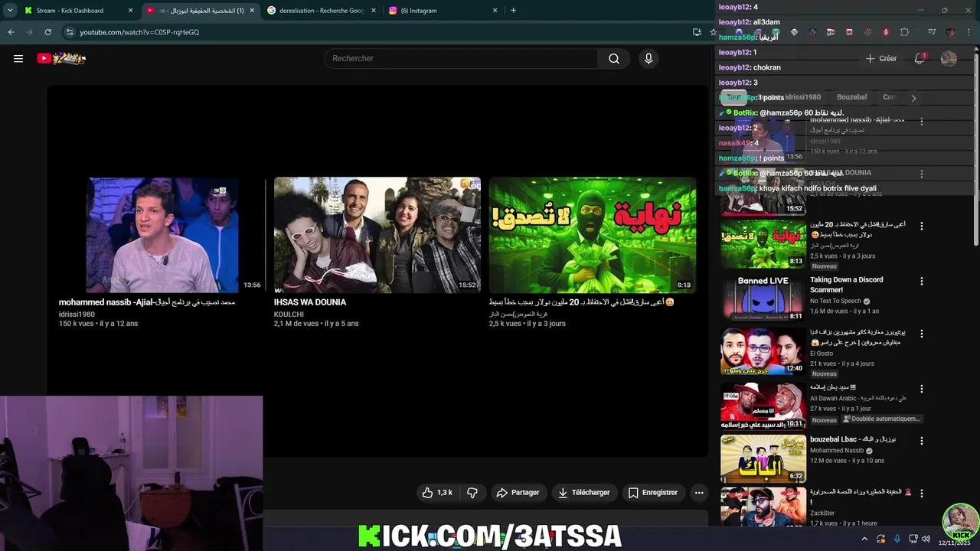Open options for ZackSter video

(x=922, y=494)
